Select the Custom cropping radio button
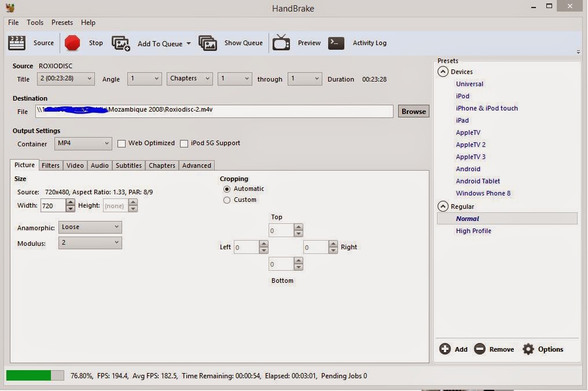The image size is (588, 391). pos(227,200)
